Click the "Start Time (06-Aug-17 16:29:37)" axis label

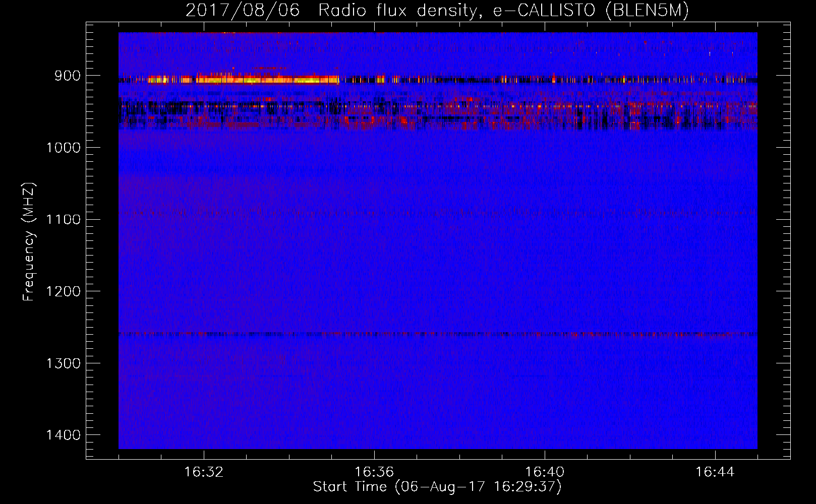pos(437,487)
